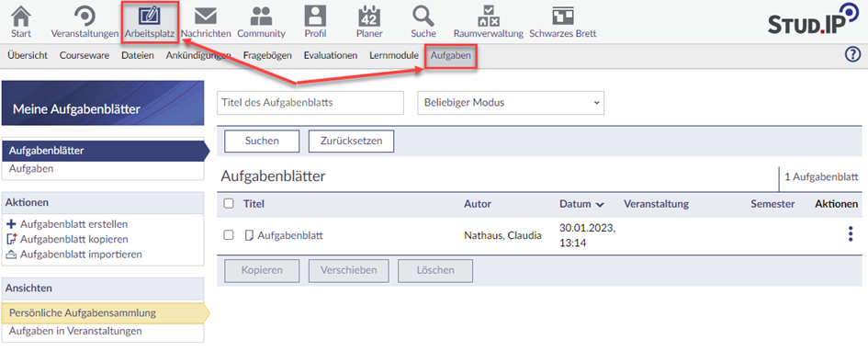Image resolution: width=868 pixels, height=351 pixels.
Task: Open the Raumverwaltung icon
Action: [489, 16]
